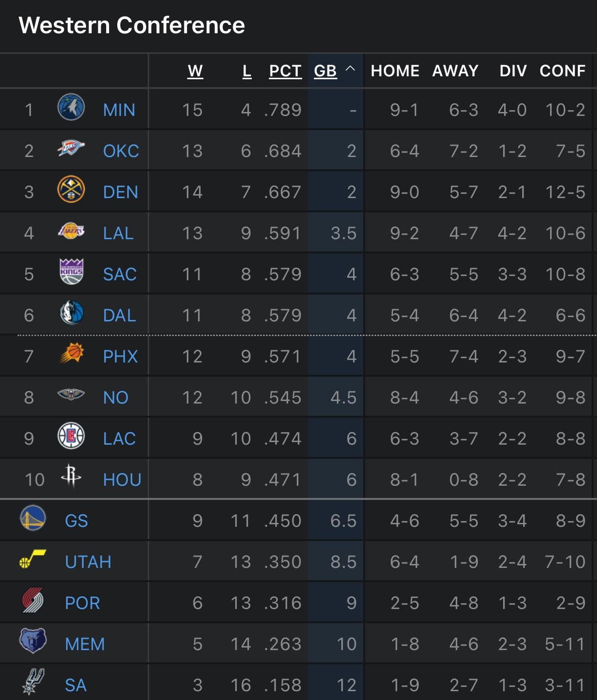
Task: Click the Minnesota Timberwolves team logo
Action: point(71,108)
